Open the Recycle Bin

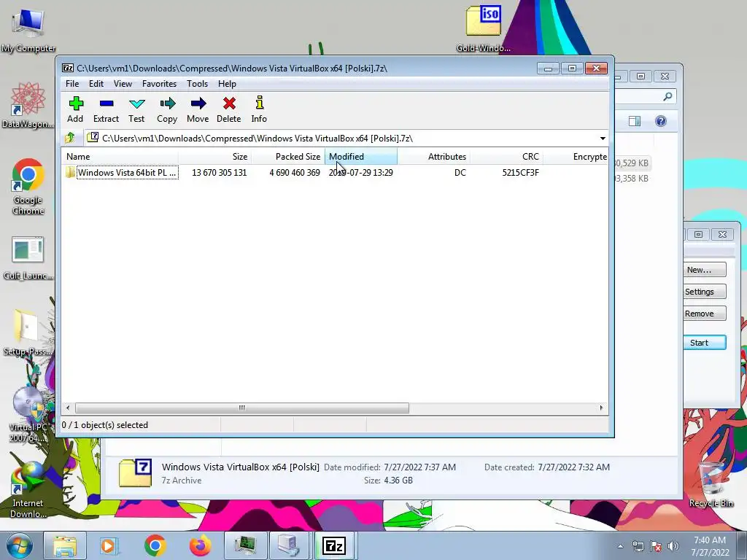click(711, 483)
